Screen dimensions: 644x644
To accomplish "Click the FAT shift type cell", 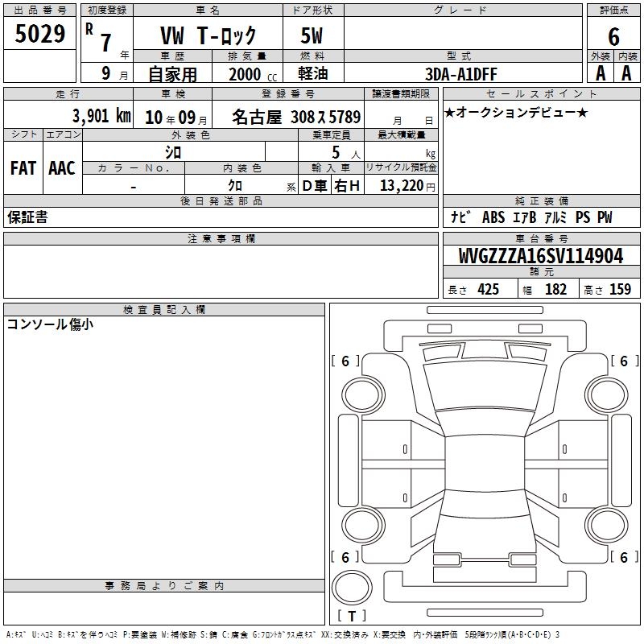I will [x=23, y=168].
